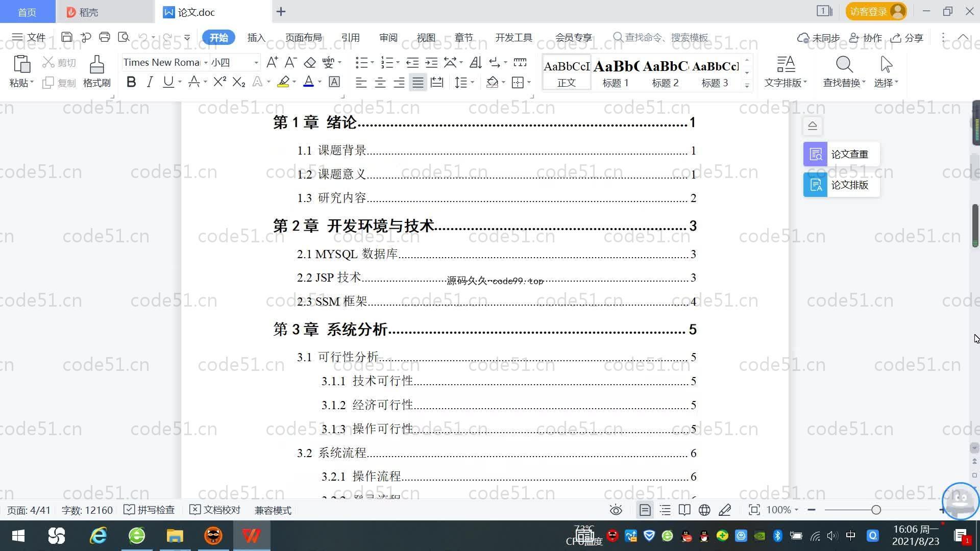Open font size dropdown
This screenshot has width=980, height=551.
point(256,63)
